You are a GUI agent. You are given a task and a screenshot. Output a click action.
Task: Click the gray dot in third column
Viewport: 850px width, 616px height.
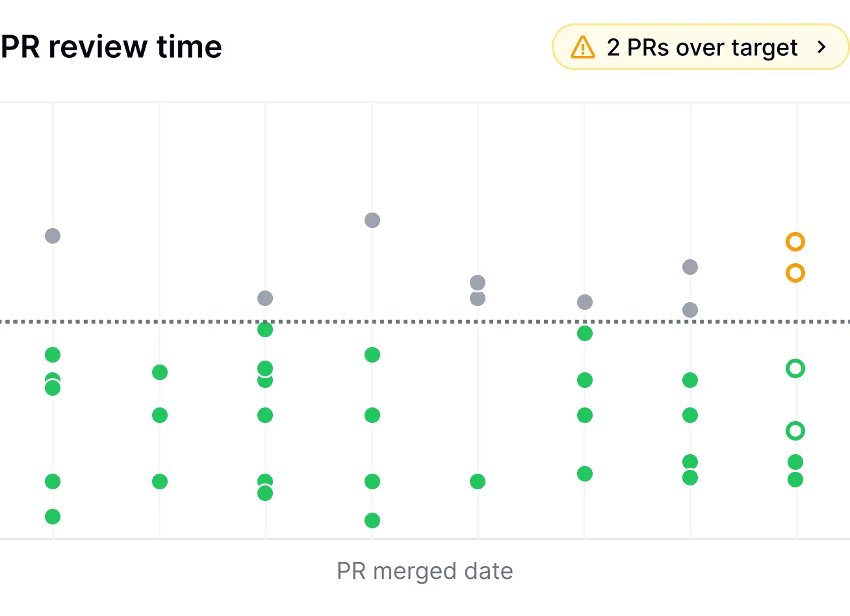pos(265,298)
